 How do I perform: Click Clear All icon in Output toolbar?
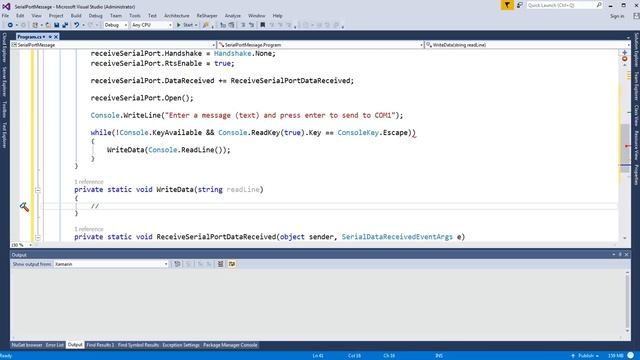pos(220,264)
